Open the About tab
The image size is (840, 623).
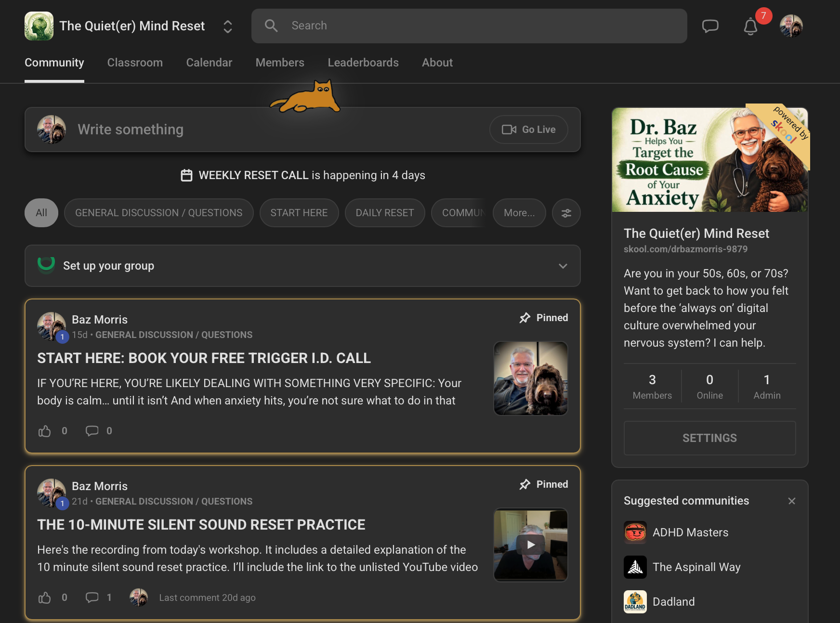pyautogui.click(x=437, y=63)
